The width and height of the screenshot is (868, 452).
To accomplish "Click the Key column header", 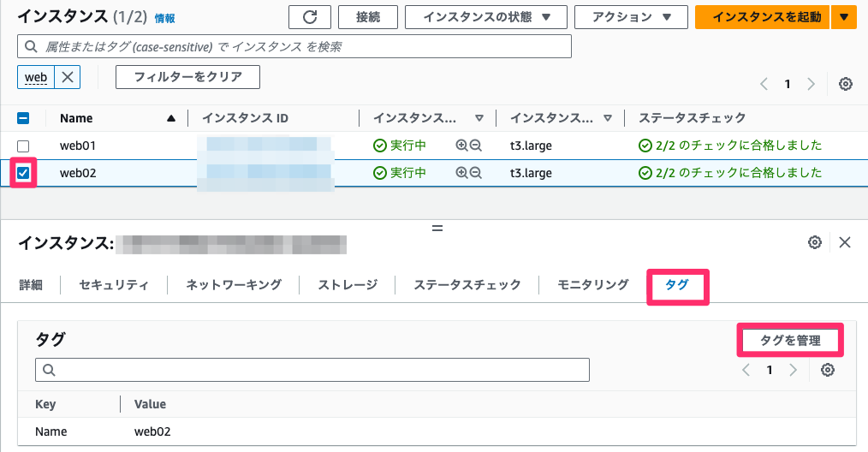I will coord(45,404).
